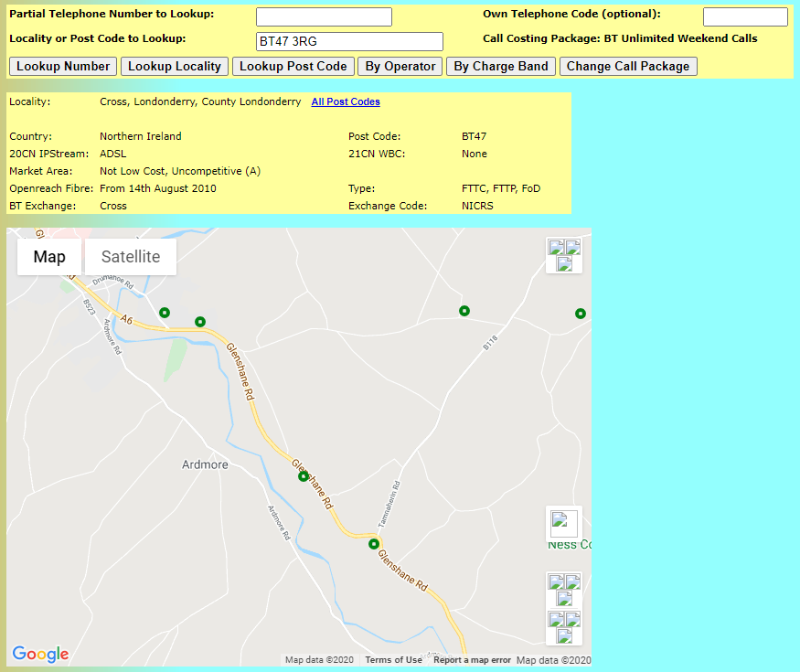Zoom out on the map
This screenshot has height=672, width=800.
coord(564,627)
